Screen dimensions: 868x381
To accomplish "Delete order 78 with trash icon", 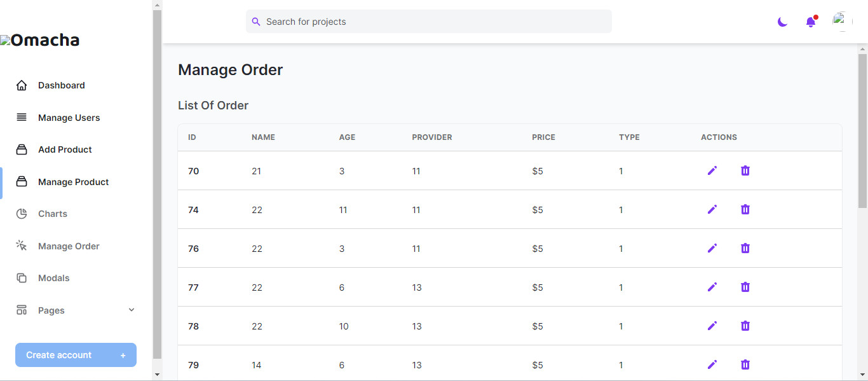I will coord(745,326).
